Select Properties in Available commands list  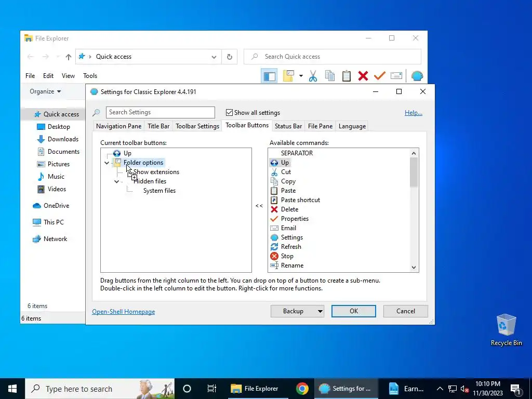tap(295, 219)
